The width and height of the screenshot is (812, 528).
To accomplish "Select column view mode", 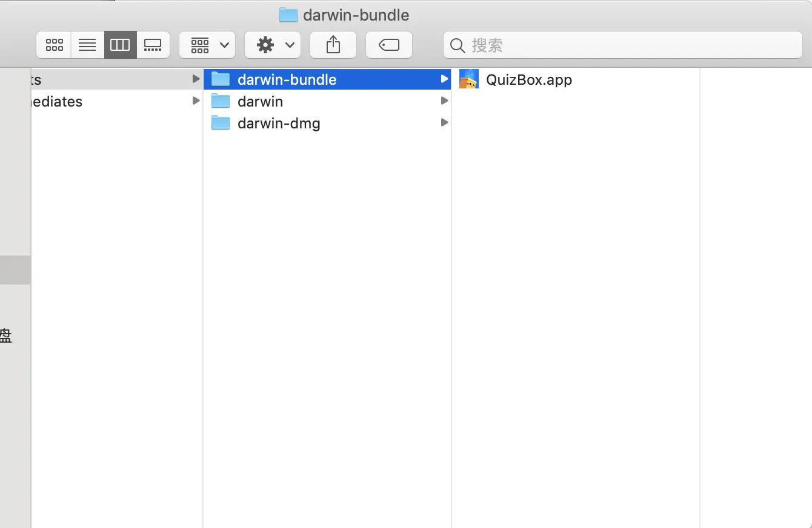I will pyautogui.click(x=120, y=45).
